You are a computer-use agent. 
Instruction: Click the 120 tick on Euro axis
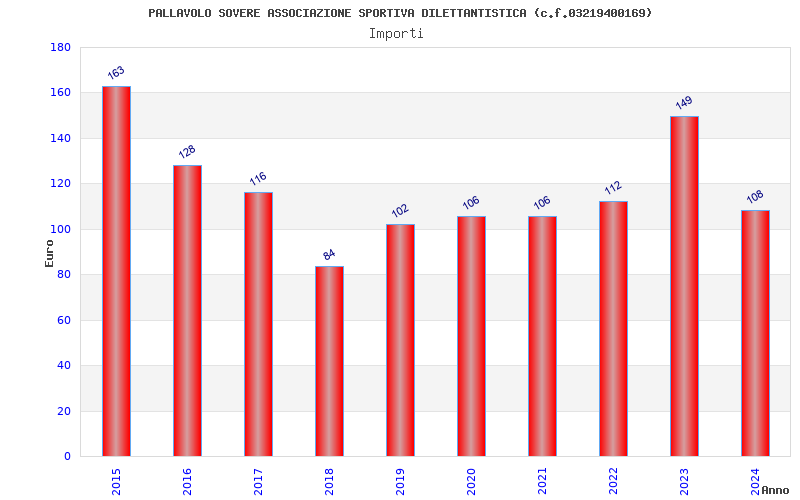click(x=60, y=184)
